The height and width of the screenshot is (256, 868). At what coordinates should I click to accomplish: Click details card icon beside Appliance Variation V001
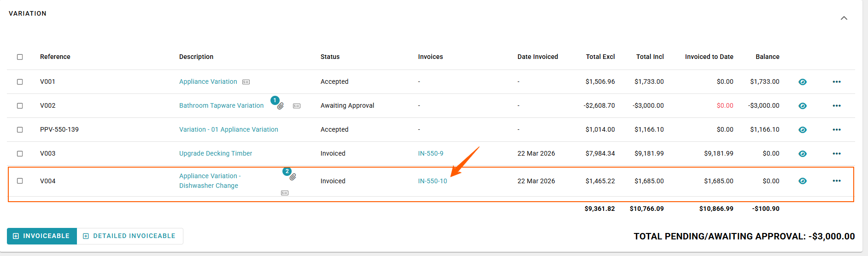click(x=246, y=82)
